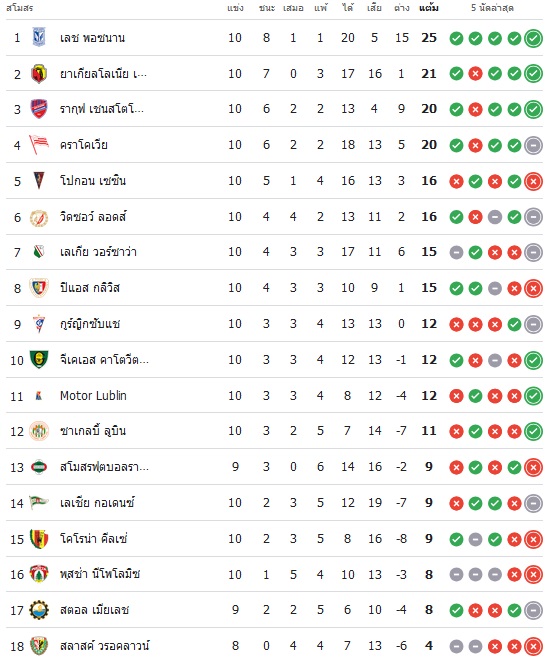Click the club column header at top-left

pos(19,8)
